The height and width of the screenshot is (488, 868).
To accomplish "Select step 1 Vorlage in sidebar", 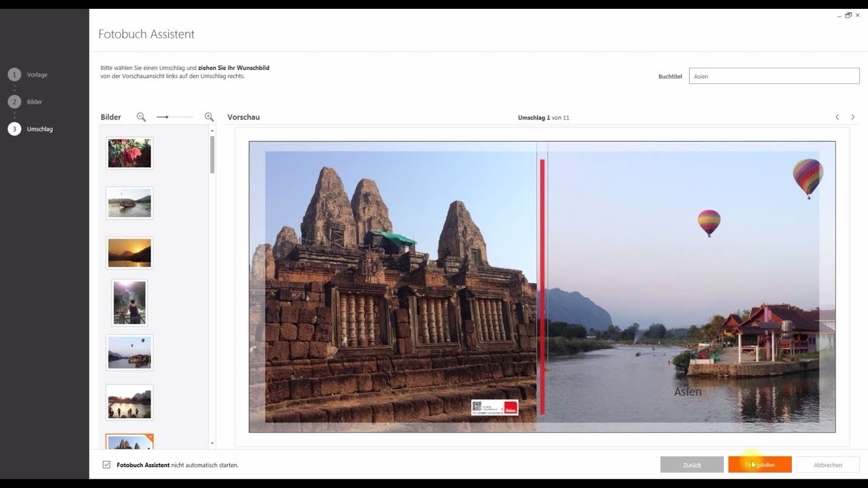I will click(28, 75).
